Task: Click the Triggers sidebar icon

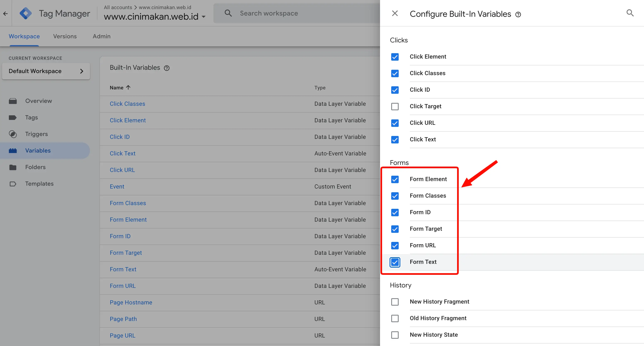Action: pyautogui.click(x=13, y=134)
